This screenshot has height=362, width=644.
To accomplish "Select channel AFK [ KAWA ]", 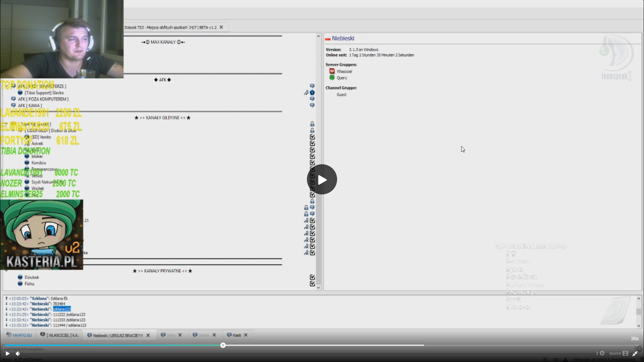I will (x=30, y=106).
